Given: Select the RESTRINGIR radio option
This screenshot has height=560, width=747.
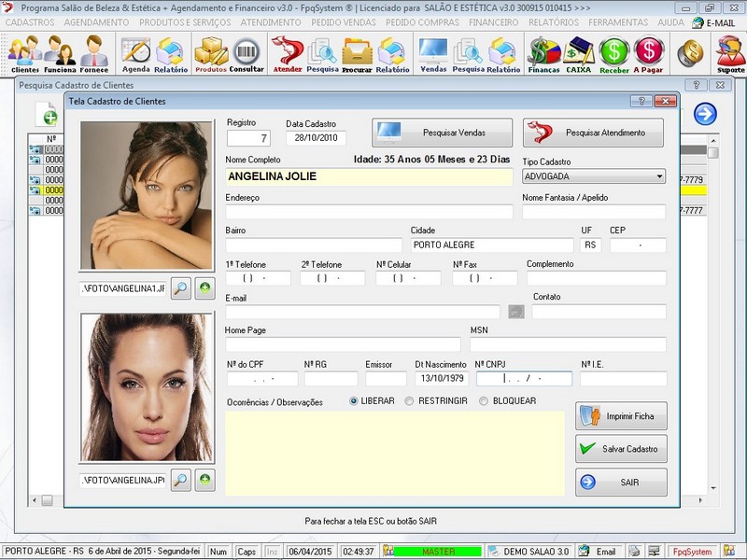Looking at the screenshot, I should point(410,401).
